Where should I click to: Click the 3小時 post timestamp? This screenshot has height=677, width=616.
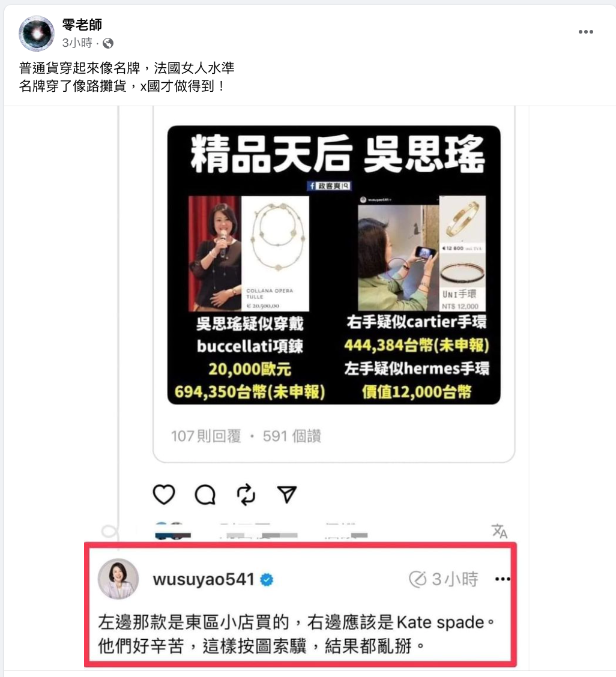pyautogui.click(x=77, y=43)
